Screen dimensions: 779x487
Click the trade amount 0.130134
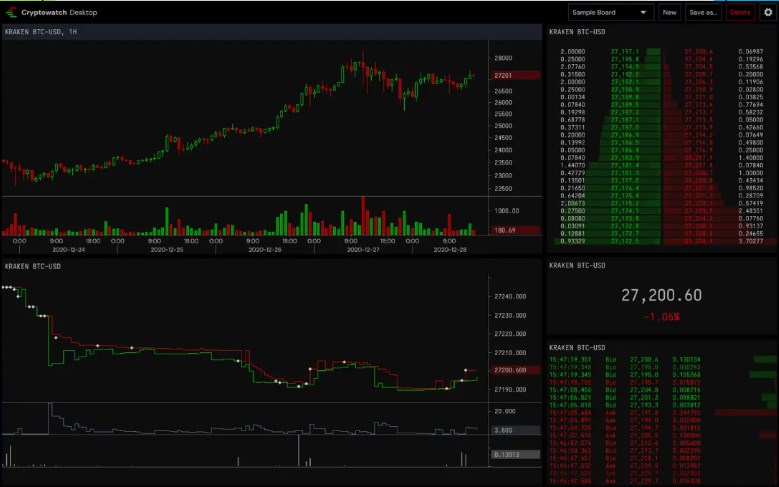[x=686, y=359]
